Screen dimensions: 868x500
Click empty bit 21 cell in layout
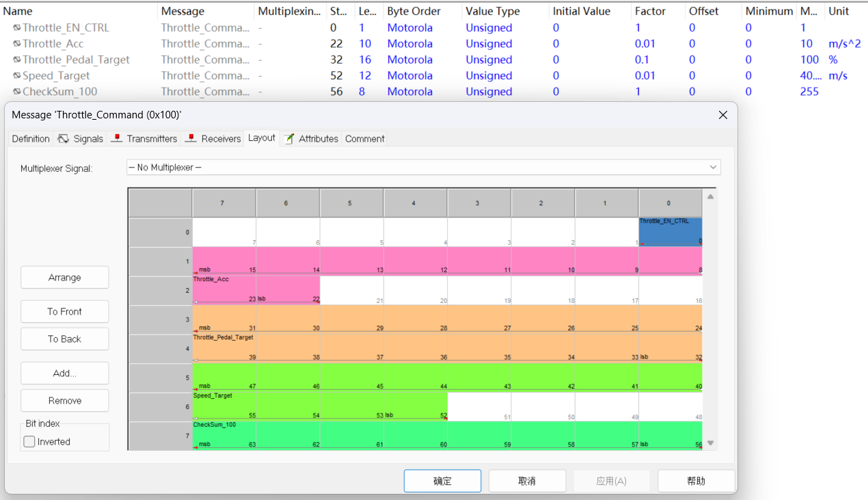pos(352,290)
